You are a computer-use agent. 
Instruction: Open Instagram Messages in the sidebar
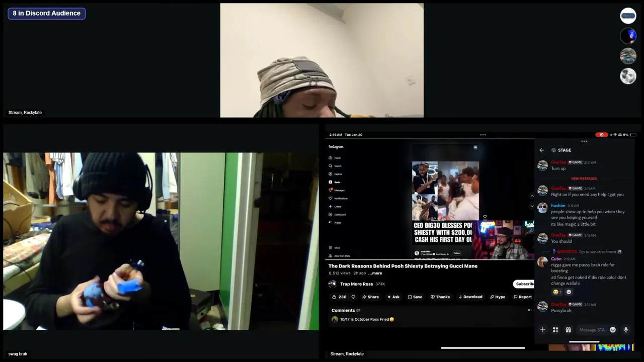[337, 190]
